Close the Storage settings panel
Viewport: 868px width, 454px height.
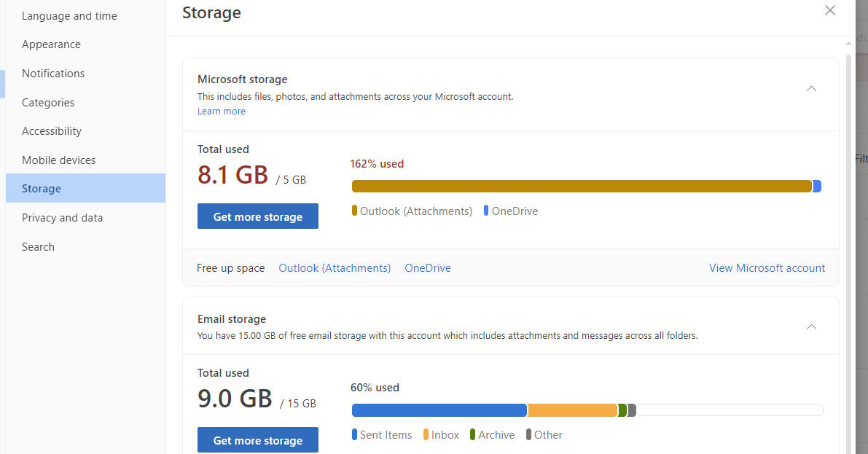829,11
